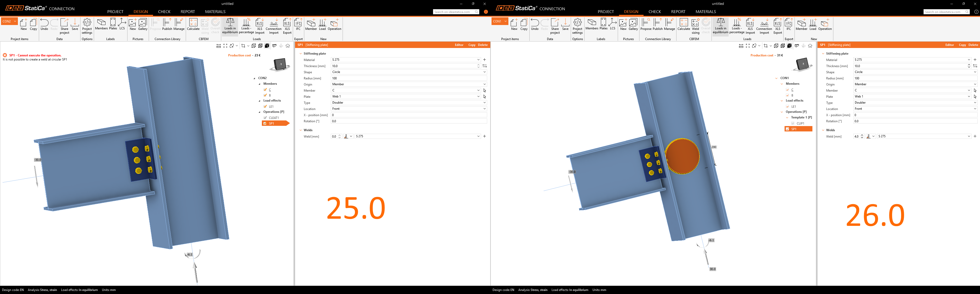
Task: Click Delete button in left SP1 header
Action: pyautogui.click(x=482, y=45)
